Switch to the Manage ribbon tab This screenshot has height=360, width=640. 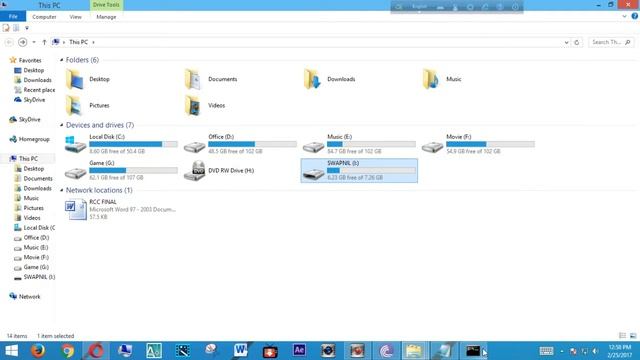click(x=106, y=17)
